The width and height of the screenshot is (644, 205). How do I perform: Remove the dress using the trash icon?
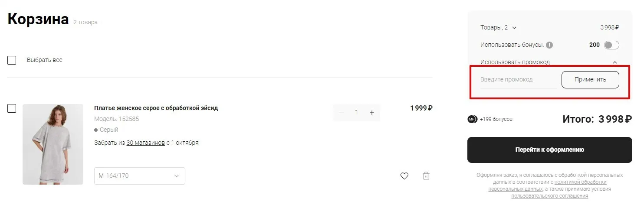(x=426, y=176)
